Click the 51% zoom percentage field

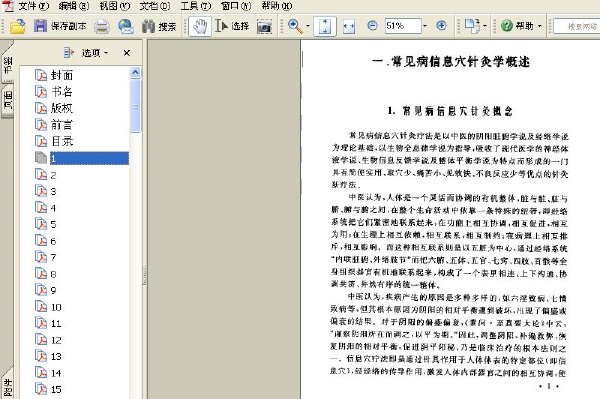(403, 26)
